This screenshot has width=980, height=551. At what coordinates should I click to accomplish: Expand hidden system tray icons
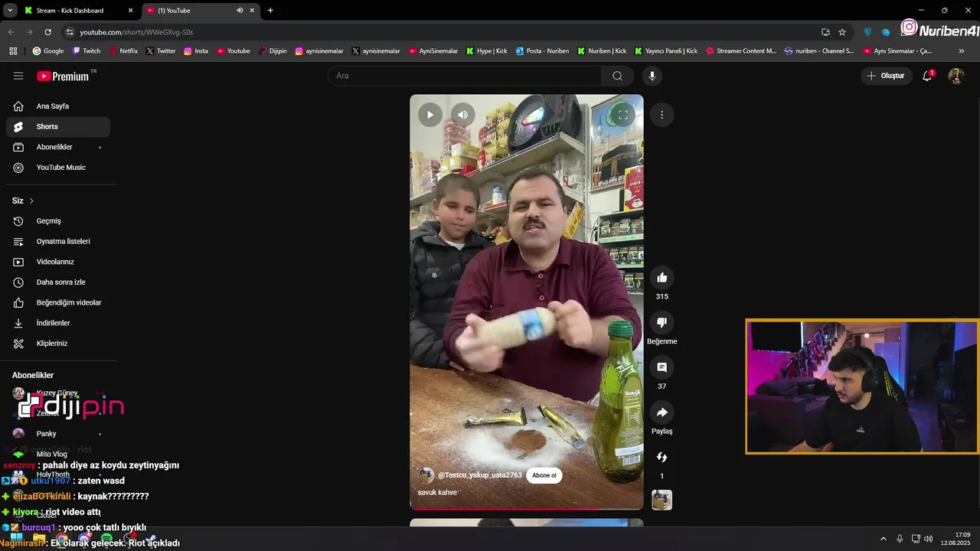coord(883,539)
